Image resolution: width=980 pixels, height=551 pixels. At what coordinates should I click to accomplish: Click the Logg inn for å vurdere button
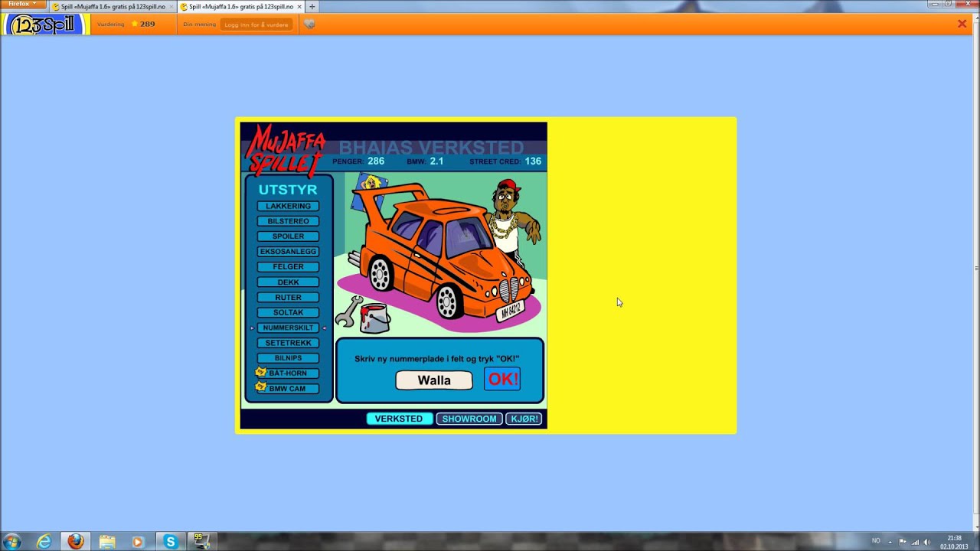coord(256,24)
